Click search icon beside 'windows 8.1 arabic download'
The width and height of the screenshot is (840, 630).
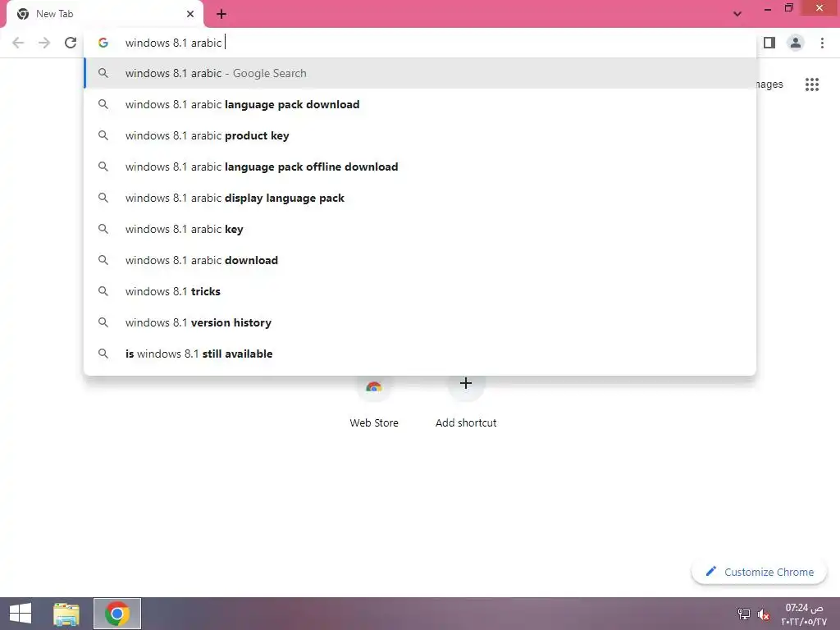click(x=103, y=260)
